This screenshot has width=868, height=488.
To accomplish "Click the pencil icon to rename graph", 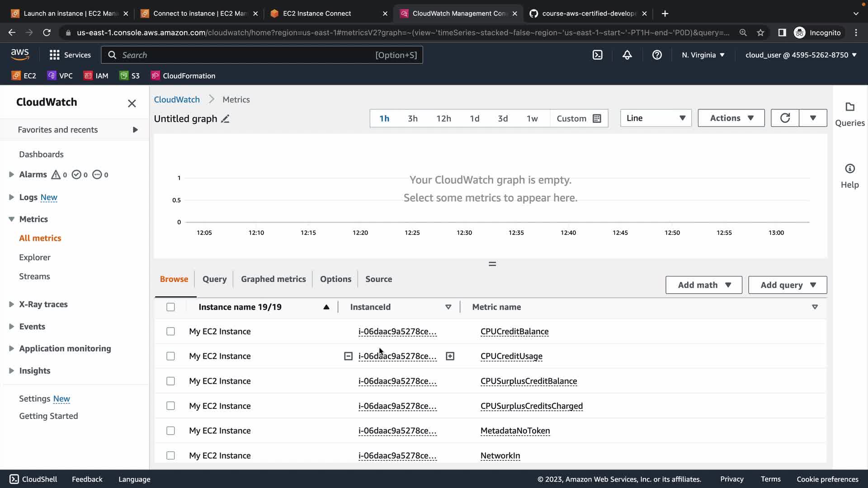I will click(x=225, y=119).
